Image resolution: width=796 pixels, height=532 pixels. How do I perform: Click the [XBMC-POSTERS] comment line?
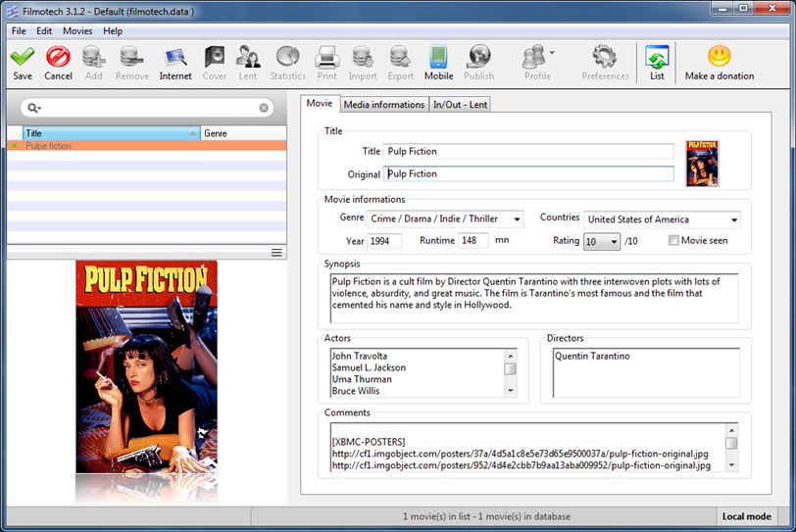(x=369, y=442)
